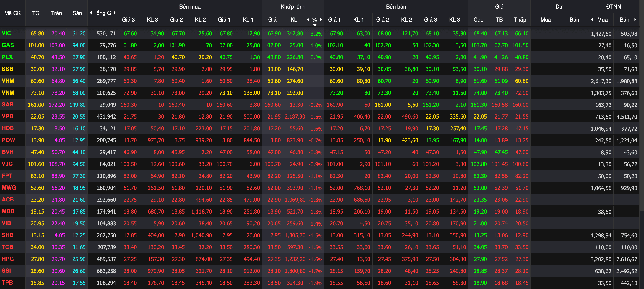Click the Bên mua group header
This screenshot has height=289, width=644.
190,7
